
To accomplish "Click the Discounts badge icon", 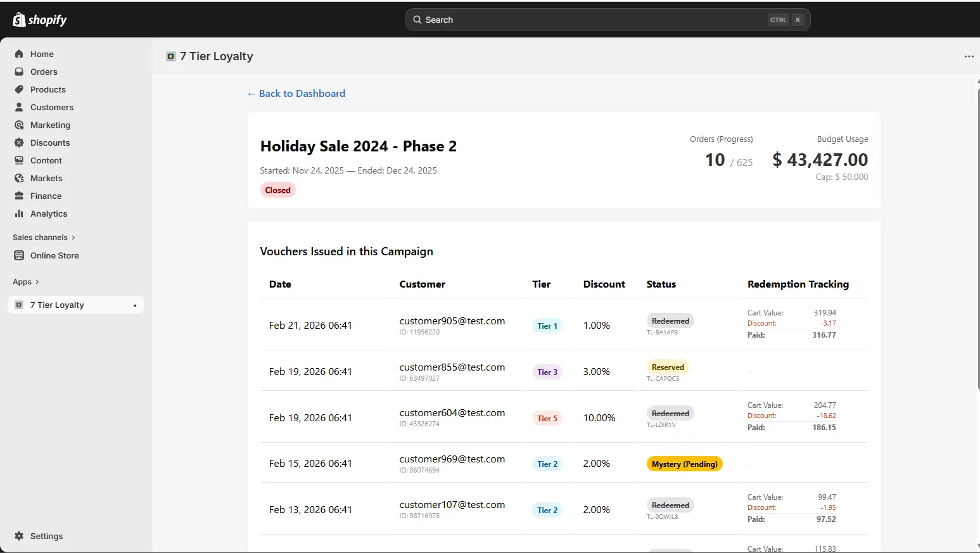I will pyautogui.click(x=19, y=143).
